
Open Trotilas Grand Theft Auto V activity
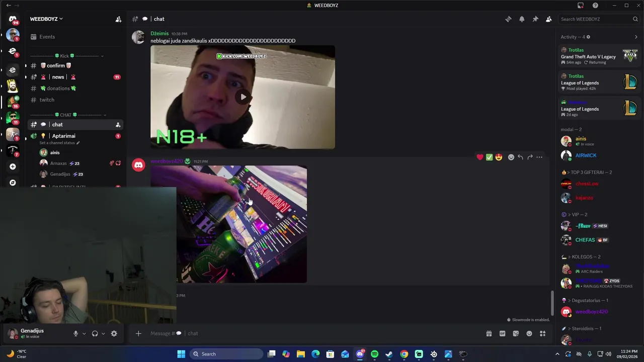[x=599, y=56]
